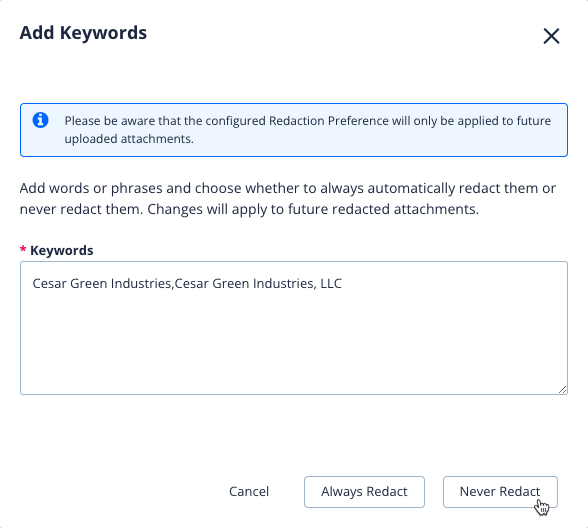The image size is (588, 528).
Task: Click the Always Redact button
Action: (364, 492)
